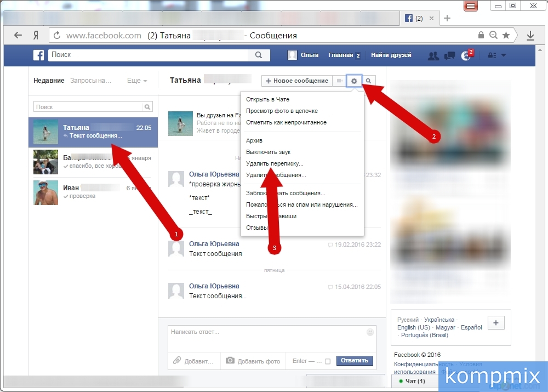Toggle the Enter-to-send checkbox

tap(328, 361)
